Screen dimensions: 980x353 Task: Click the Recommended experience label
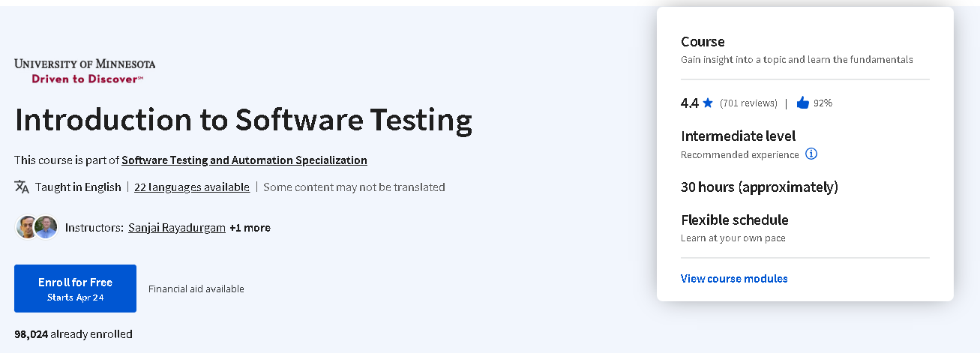[x=740, y=154]
